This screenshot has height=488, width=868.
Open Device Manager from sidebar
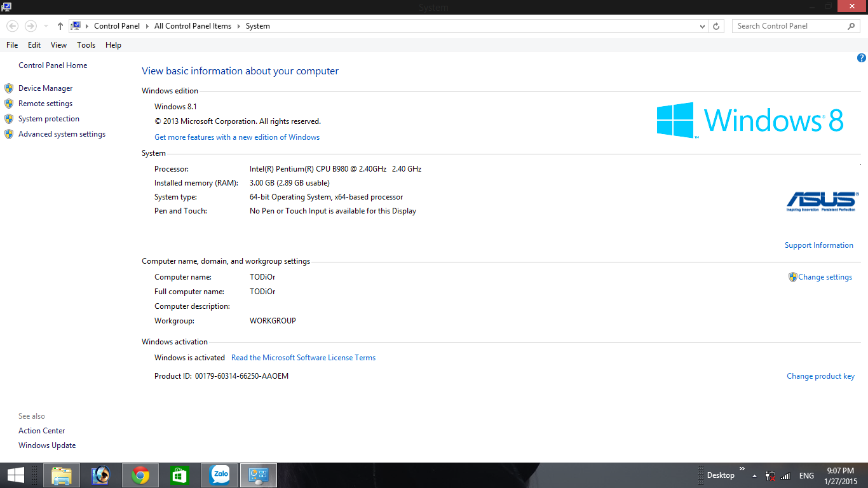(45, 88)
